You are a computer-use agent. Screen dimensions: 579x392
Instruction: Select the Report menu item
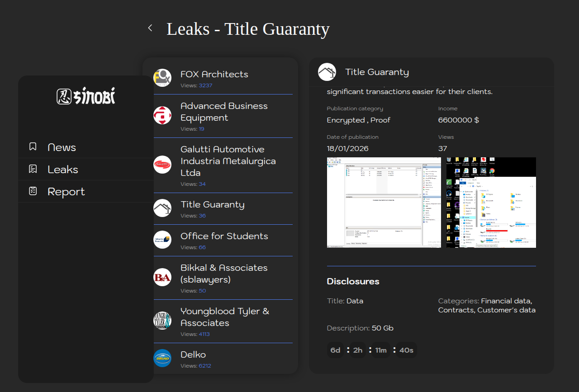click(x=66, y=192)
